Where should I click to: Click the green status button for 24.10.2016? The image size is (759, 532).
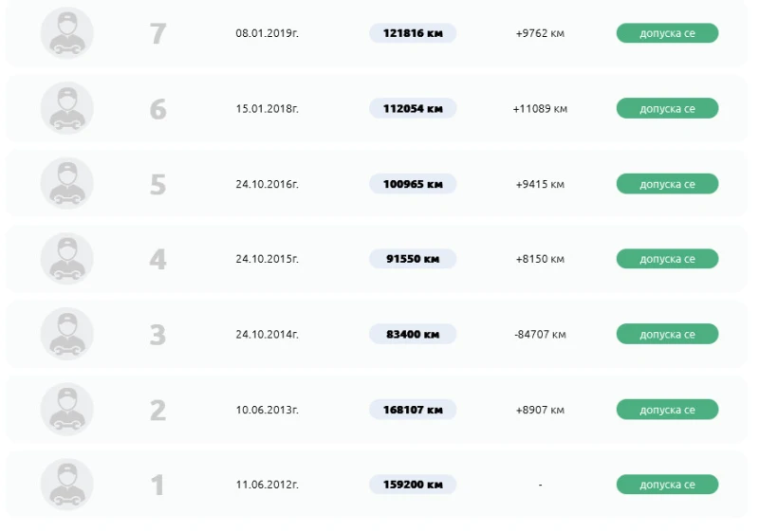[x=667, y=184]
